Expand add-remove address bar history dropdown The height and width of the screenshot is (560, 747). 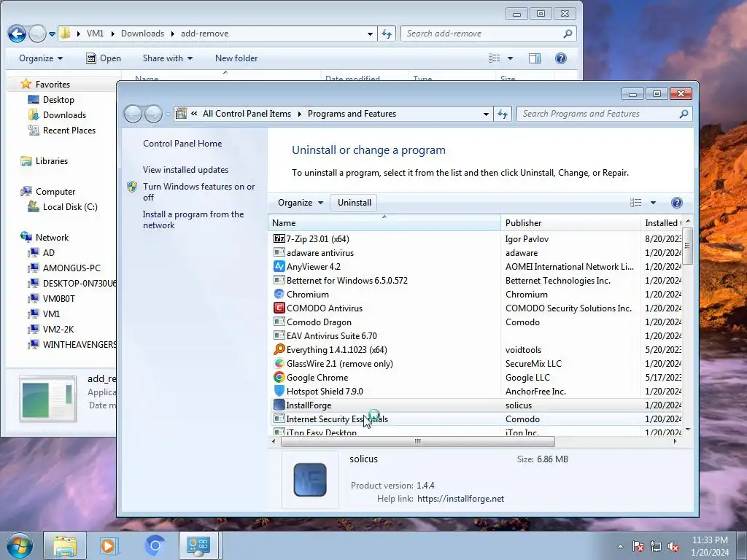370,34
